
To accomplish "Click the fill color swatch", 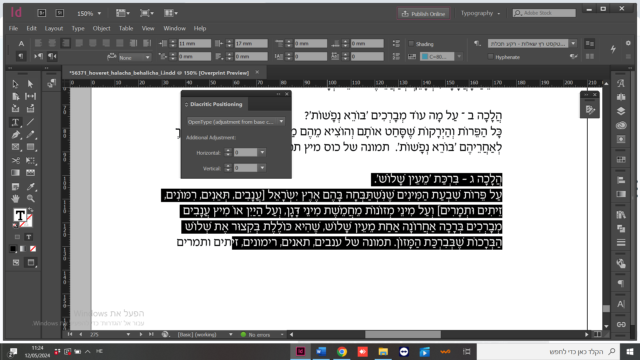I will coord(20,215).
